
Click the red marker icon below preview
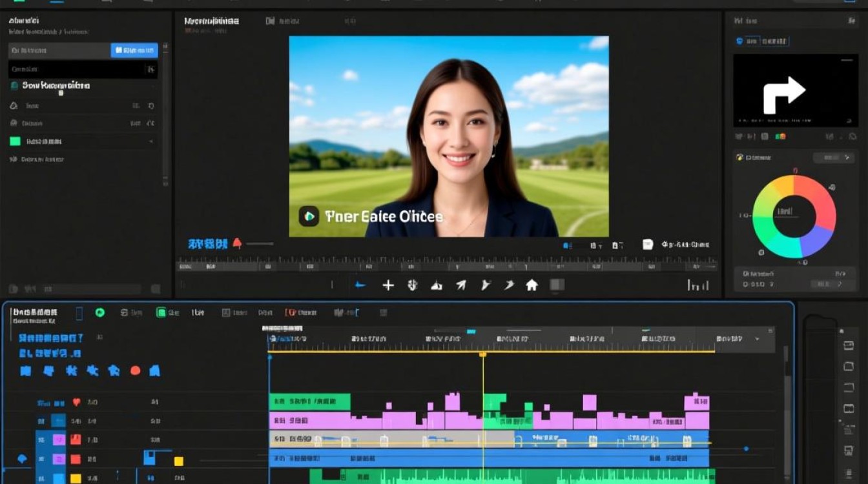pos(237,243)
